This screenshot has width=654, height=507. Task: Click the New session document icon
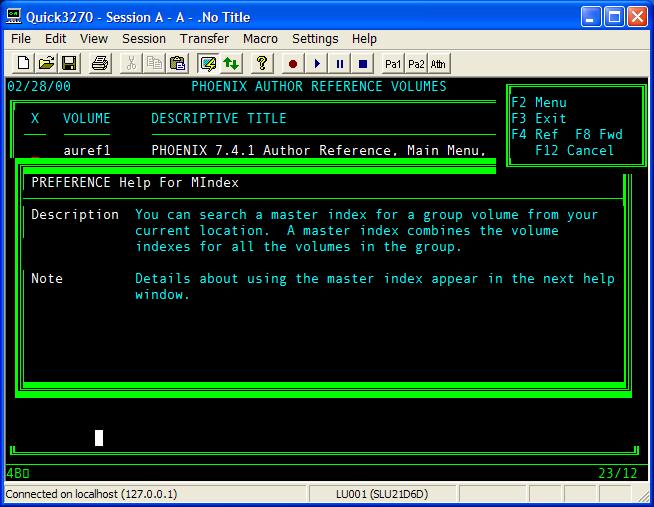pos(23,64)
